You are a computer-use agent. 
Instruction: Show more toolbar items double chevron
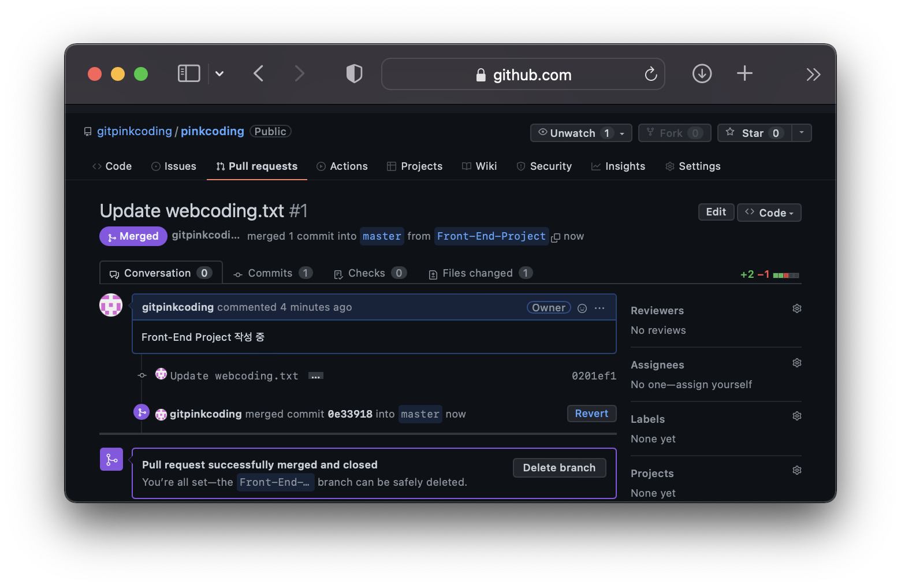813,75
